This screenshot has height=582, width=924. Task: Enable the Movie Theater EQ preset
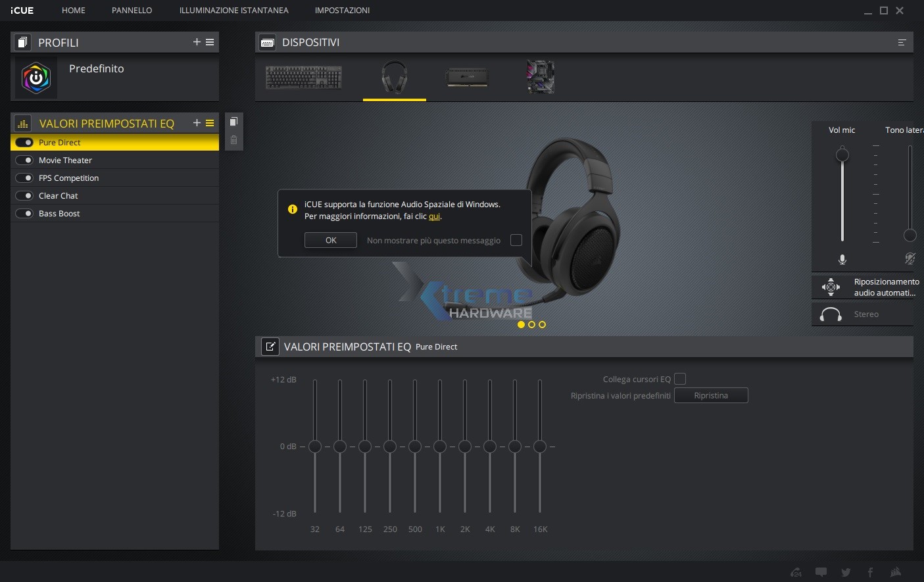click(x=24, y=160)
